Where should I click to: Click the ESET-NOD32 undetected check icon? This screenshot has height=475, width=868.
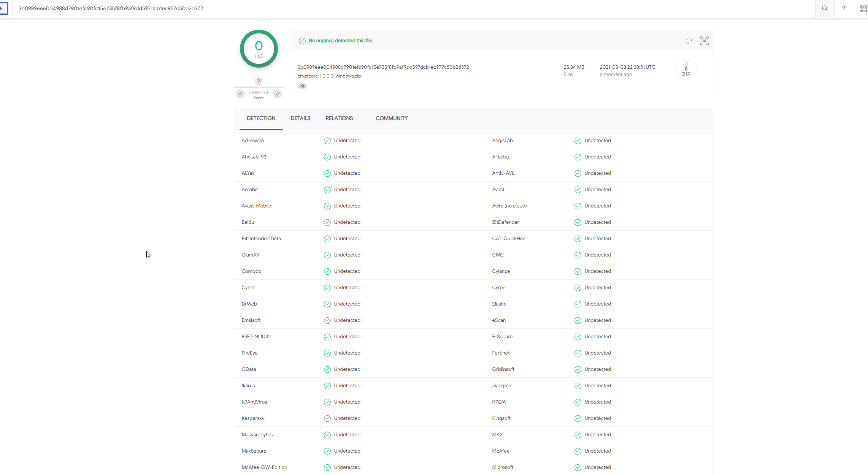coord(327,337)
